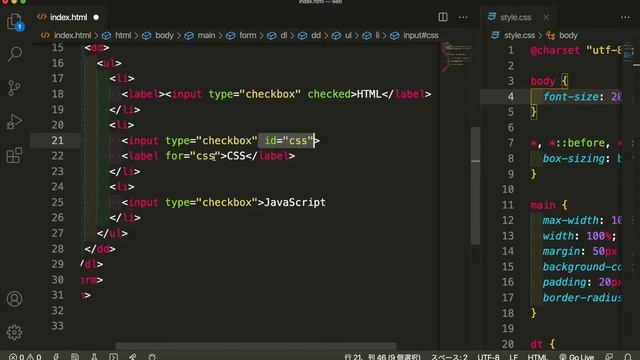Screen dimensions: 640x360
Task: Click Go Live in status bar
Action: tap(576, 357)
